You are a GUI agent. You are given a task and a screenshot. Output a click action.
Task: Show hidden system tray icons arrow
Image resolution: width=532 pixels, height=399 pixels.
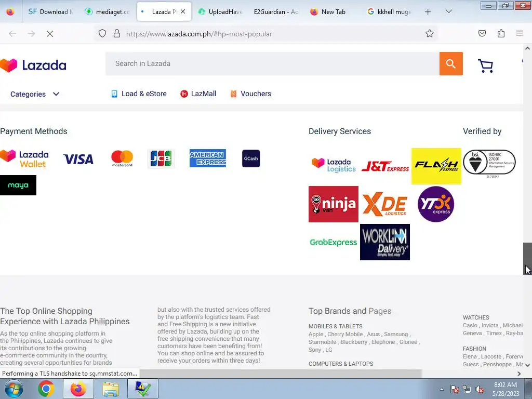(442, 389)
